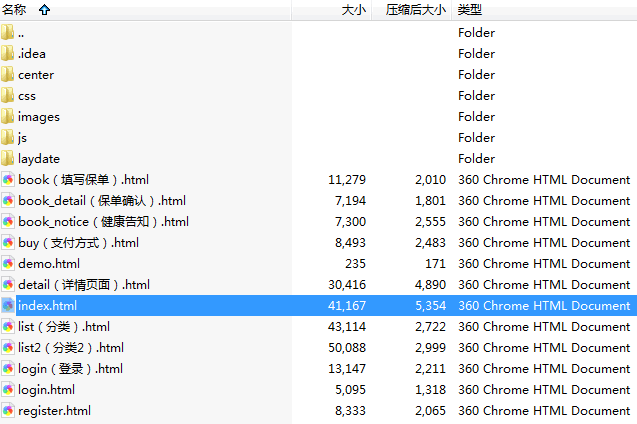The height and width of the screenshot is (424, 637).
Task: Click the js folder icon
Action: click(x=7, y=138)
